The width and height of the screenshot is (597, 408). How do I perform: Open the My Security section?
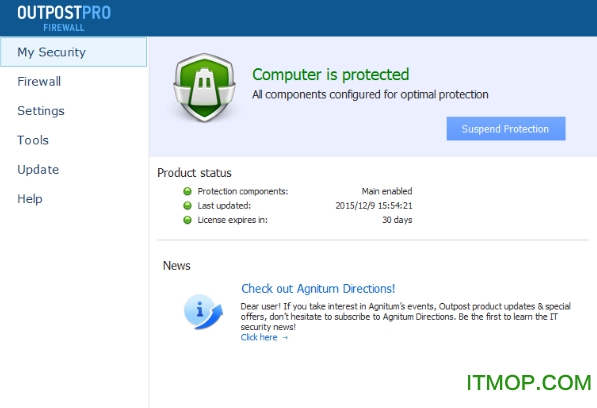[73, 52]
